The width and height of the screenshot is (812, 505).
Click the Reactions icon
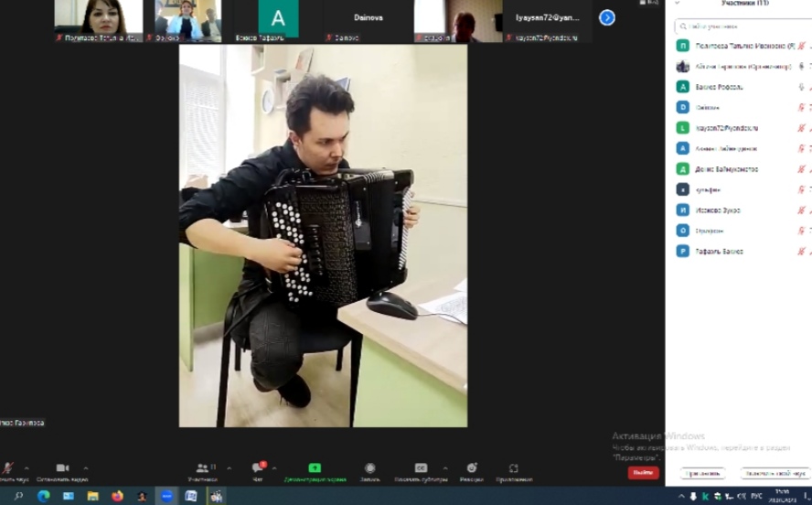click(472, 467)
